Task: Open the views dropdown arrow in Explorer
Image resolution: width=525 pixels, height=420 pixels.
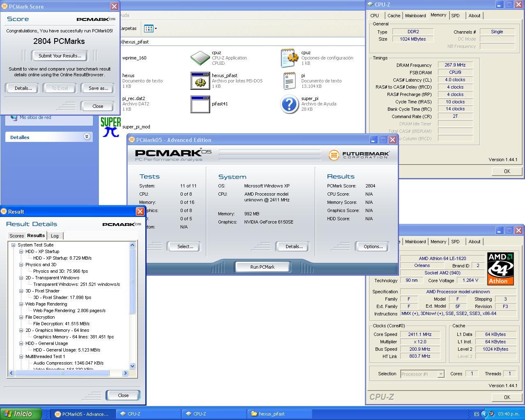Action: point(156,29)
